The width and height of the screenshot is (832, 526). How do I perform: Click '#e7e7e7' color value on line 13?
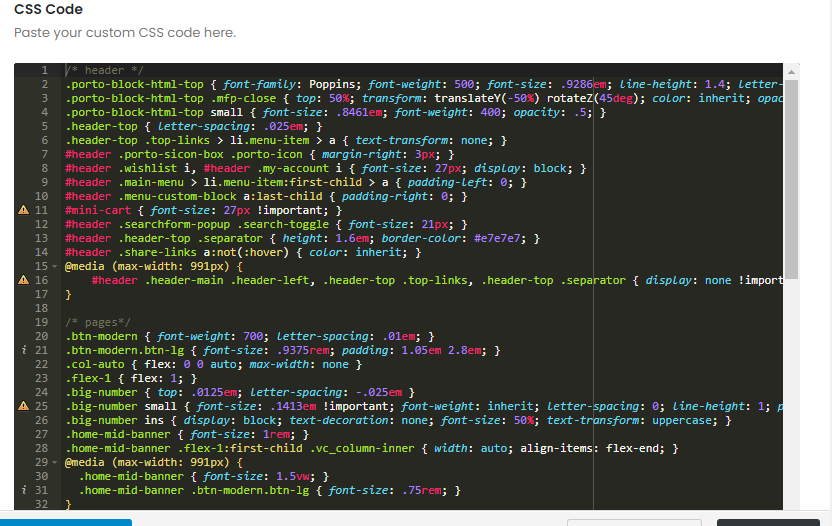point(497,238)
